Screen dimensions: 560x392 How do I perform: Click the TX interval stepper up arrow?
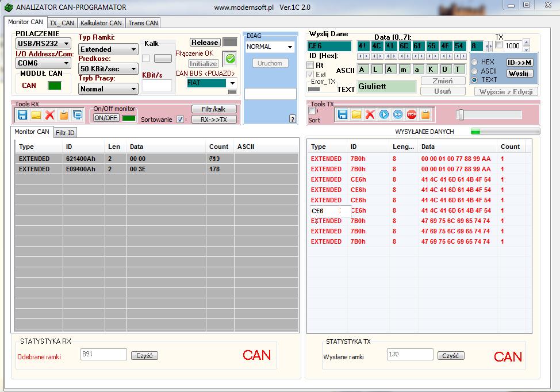click(x=526, y=42)
